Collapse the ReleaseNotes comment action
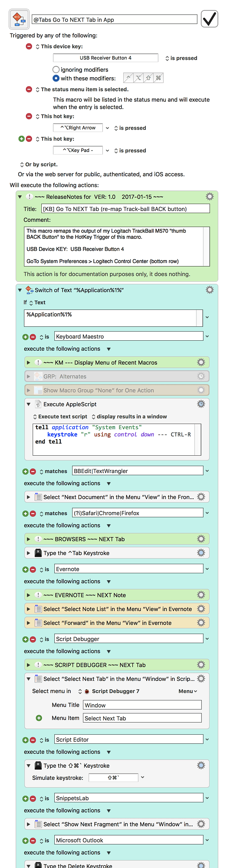 tap(20, 197)
